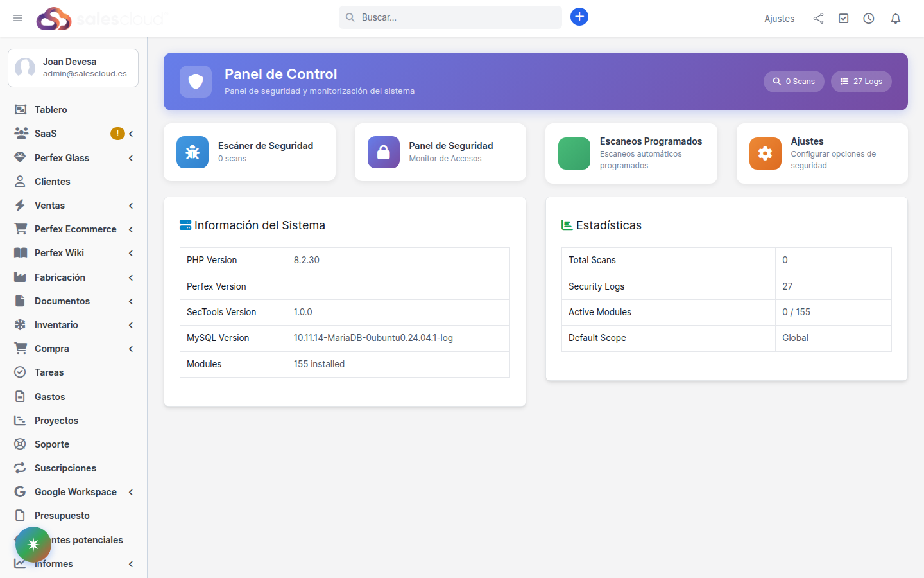Expand the Google Workspace submenu
Viewport: 924px width, 578px height.
pyautogui.click(x=131, y=492)
